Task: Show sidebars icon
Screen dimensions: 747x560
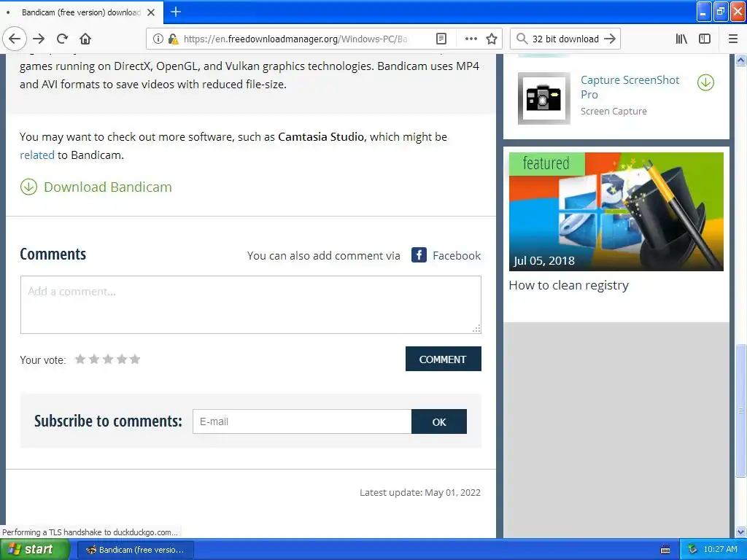Action: pos(705,39)
